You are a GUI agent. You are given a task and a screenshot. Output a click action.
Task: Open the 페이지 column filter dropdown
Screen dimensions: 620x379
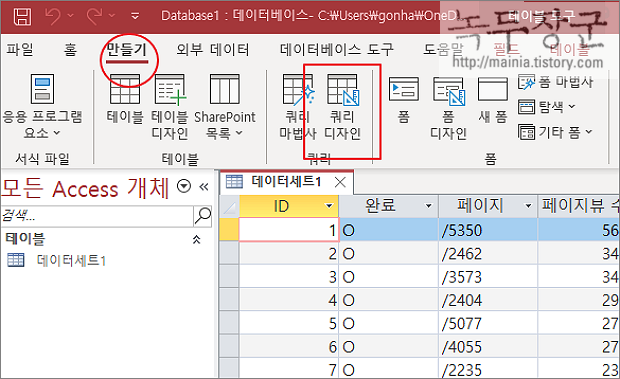pyautogui.click(x=528, y=206)
